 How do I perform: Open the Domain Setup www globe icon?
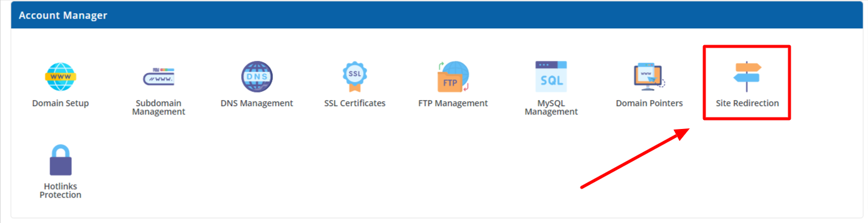(x=60, y=77)
